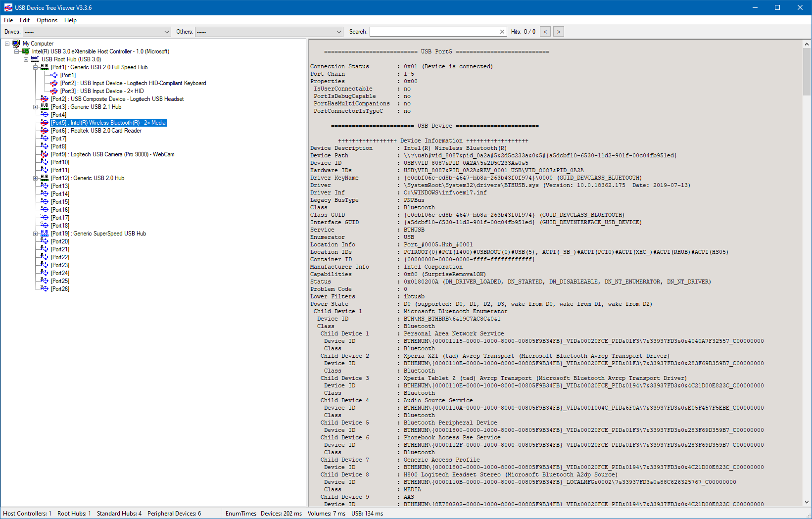Click the Logitech USB Headset device icon
The height and width of the screenshot is (519, 812).
45,99
